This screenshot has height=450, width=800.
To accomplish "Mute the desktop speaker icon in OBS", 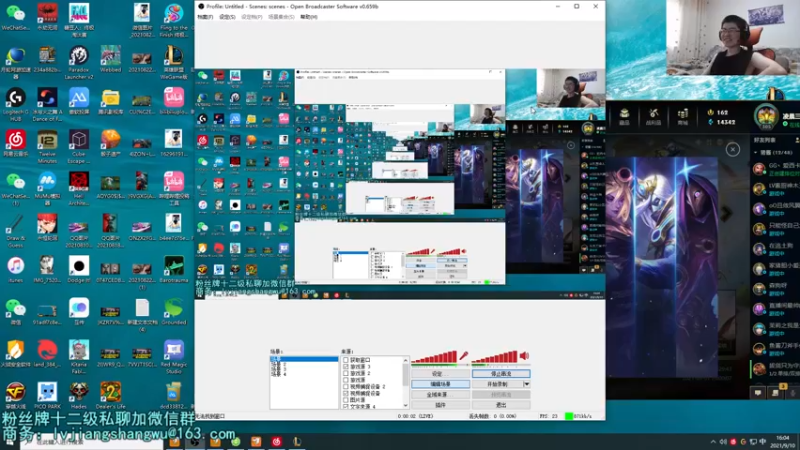I will (524, 356).
